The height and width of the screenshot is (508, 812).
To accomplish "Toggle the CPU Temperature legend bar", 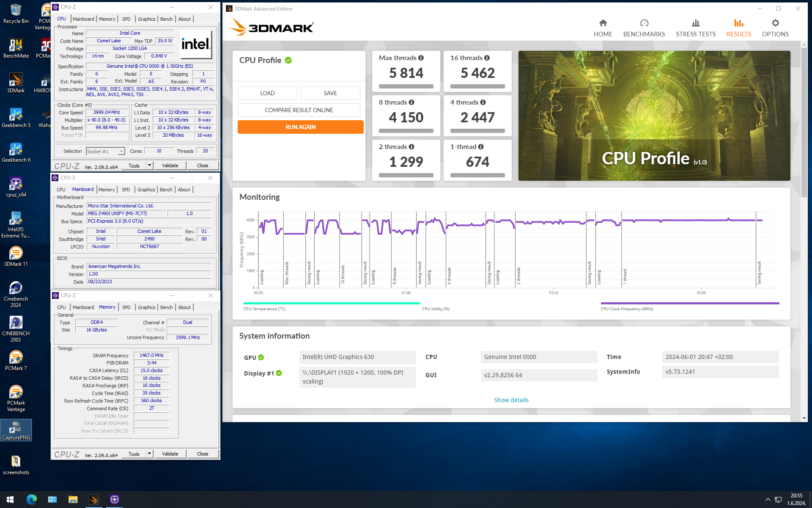I will tap(332, 303).
